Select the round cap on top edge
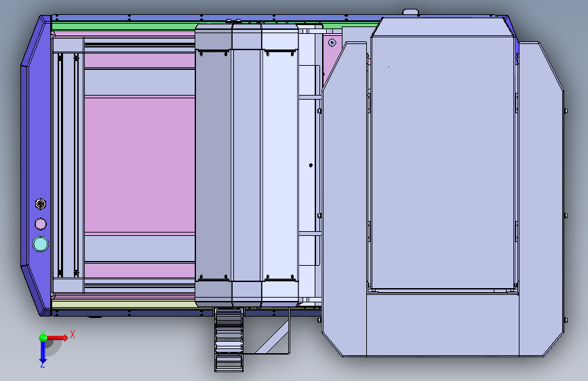588x381 pixels. tap(410, 12)
